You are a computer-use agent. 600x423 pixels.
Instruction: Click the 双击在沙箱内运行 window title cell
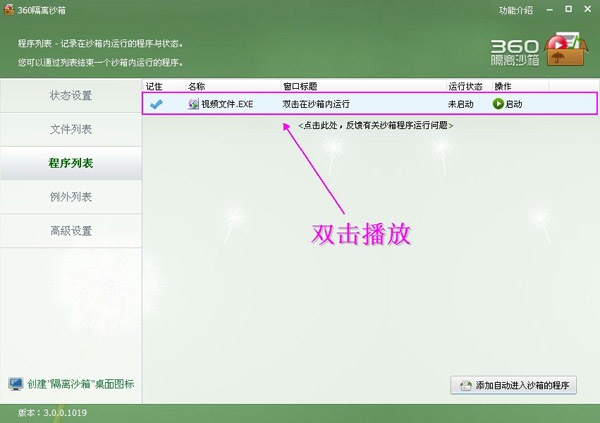(316, 104)
